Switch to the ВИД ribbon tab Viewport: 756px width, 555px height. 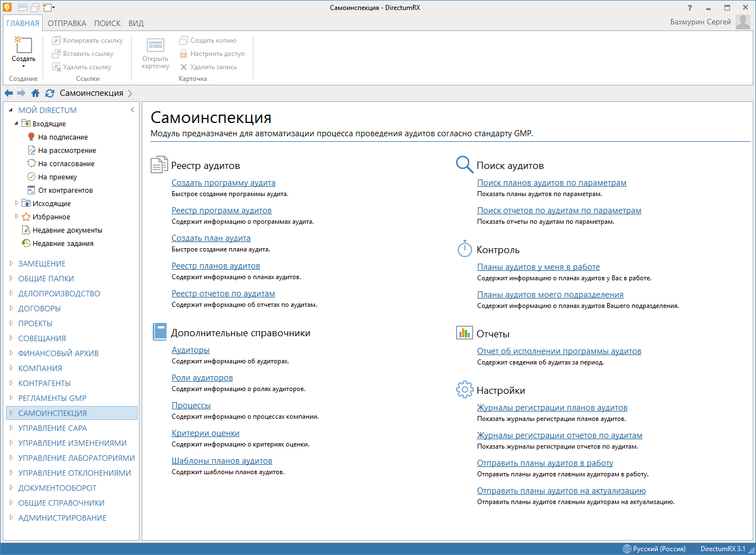(x=136, y=23)
